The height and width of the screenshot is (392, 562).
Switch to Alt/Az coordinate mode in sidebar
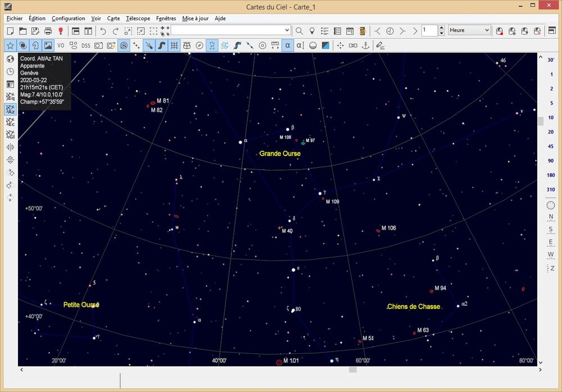pyautogui.click(x=10, y=110)
